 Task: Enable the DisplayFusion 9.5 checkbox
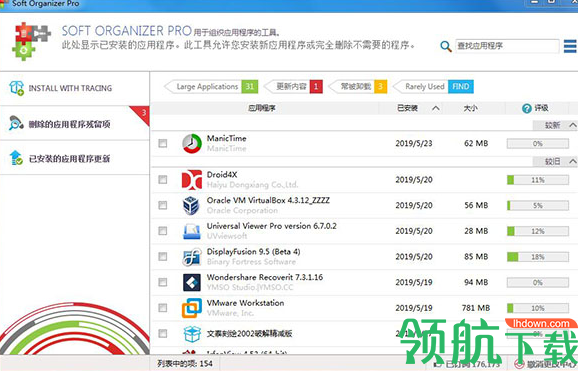[163, 257]
